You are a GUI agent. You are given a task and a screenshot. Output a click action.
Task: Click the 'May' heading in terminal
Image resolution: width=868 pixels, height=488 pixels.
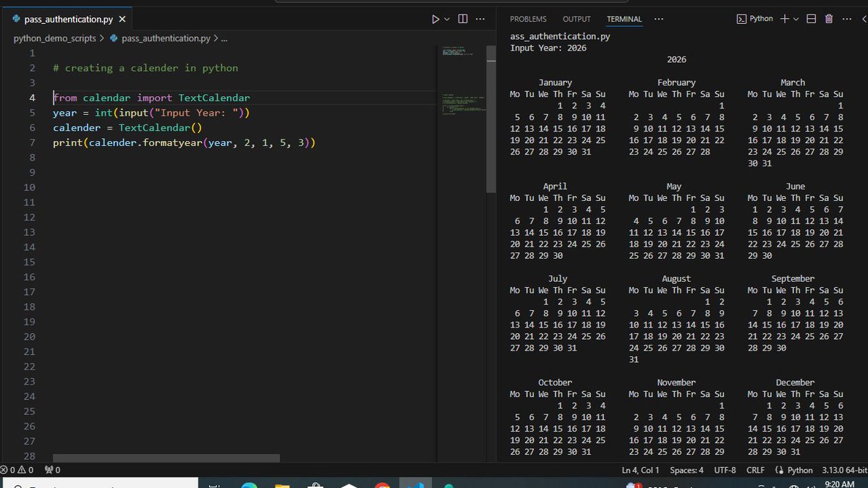pos(674,187)
